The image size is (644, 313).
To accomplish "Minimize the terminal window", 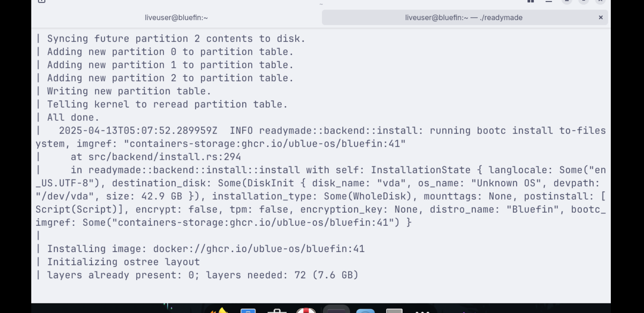I will point(567,1).
